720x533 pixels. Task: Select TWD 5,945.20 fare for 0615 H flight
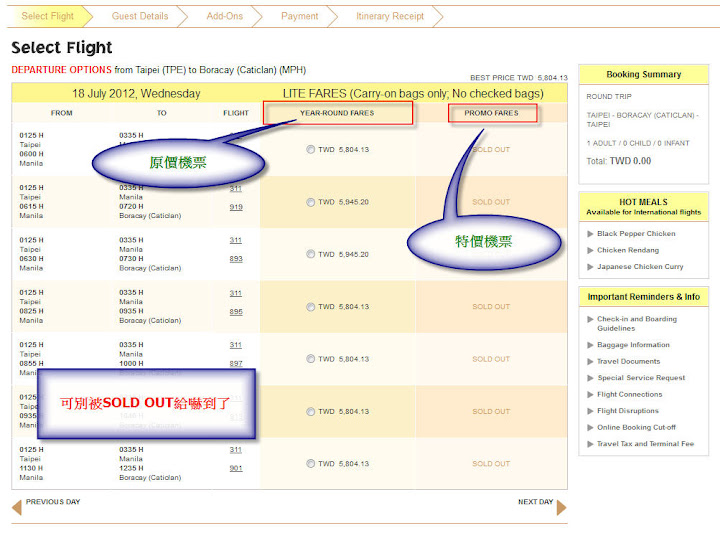311,202
